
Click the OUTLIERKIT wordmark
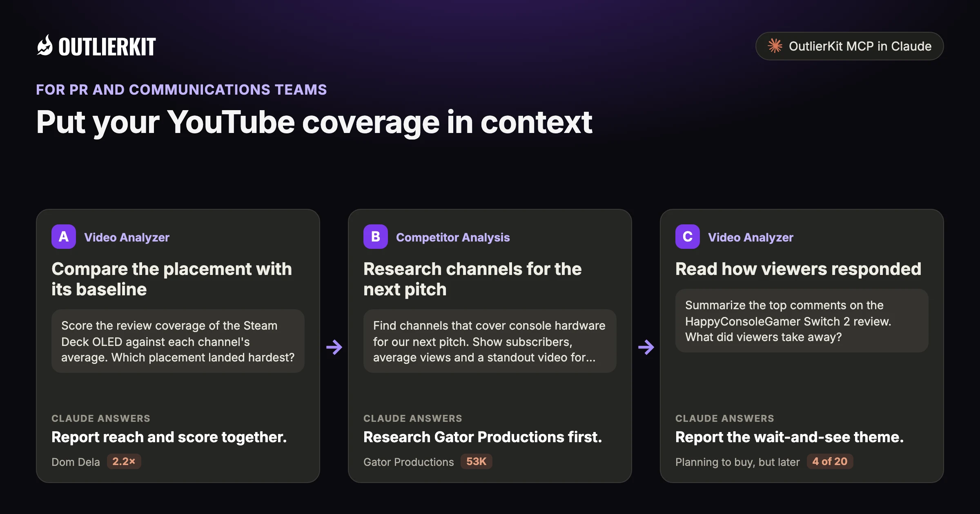(107, 47)
